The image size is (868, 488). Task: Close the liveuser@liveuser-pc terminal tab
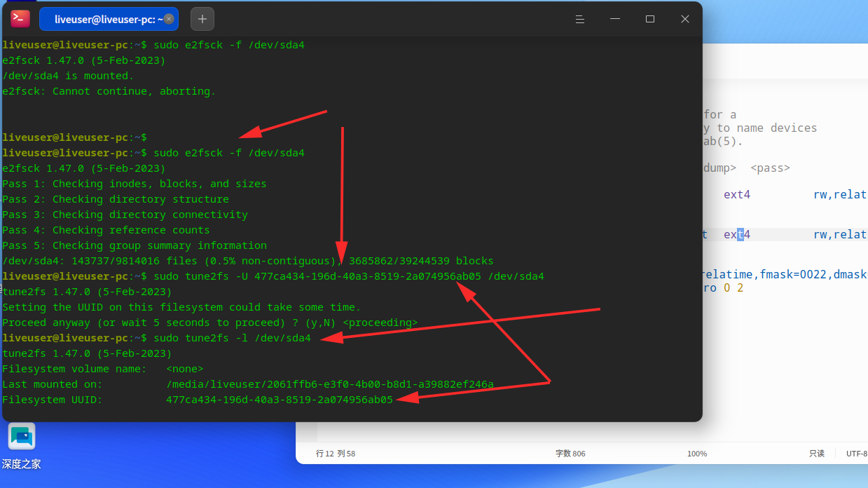(169, 19)
